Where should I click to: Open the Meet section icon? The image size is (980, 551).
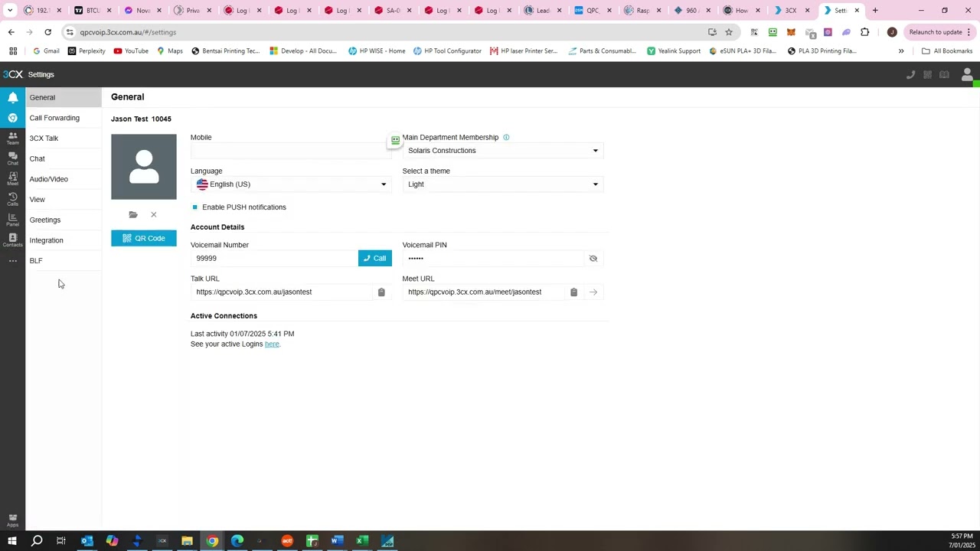point(12,178)
